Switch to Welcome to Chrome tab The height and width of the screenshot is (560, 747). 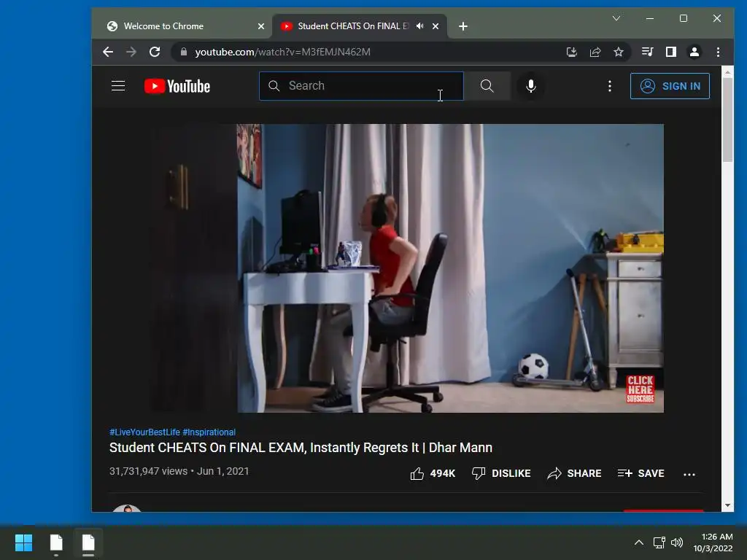pyautogui.click(x=181, y=26)
